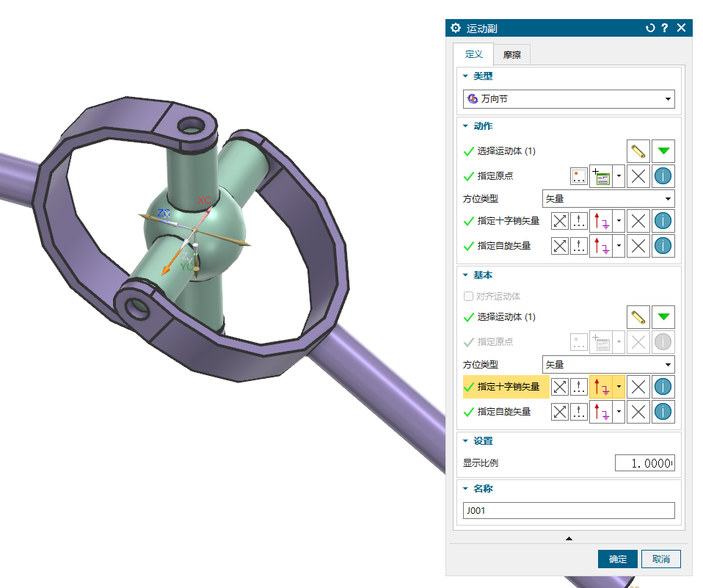This screenshot has height=588, width=703.
Task: Click the 确定 button
Action: coord(617,559)
